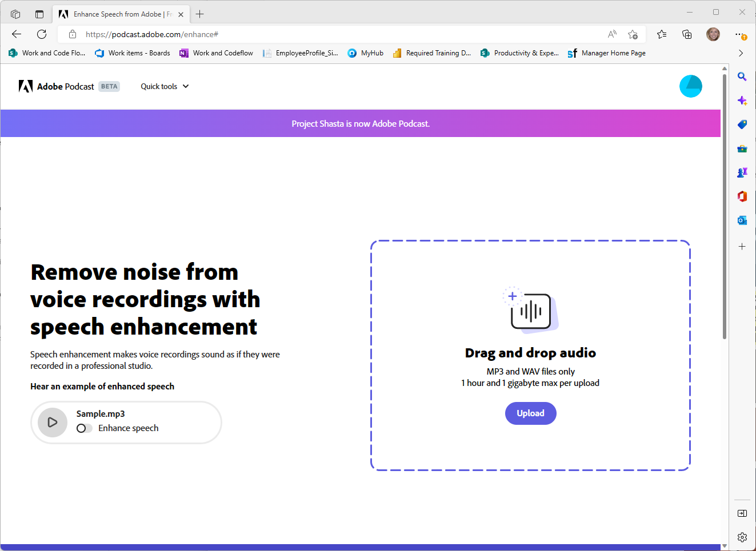Add this page to favorites

pos(633,34)
